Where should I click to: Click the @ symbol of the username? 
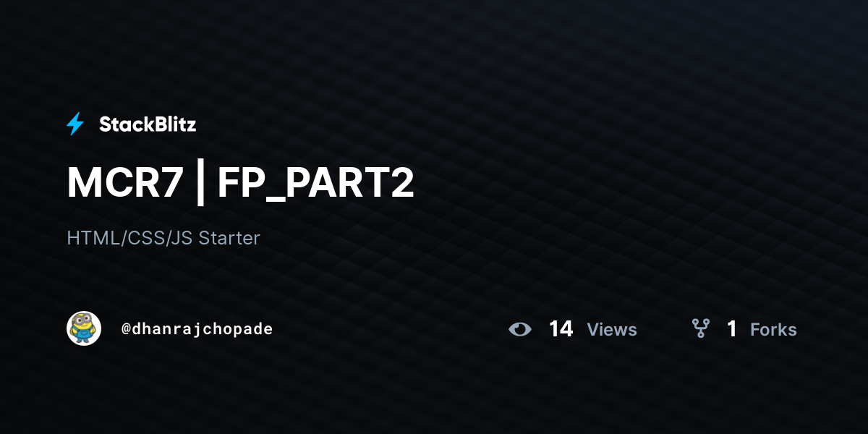pos(126,329)
